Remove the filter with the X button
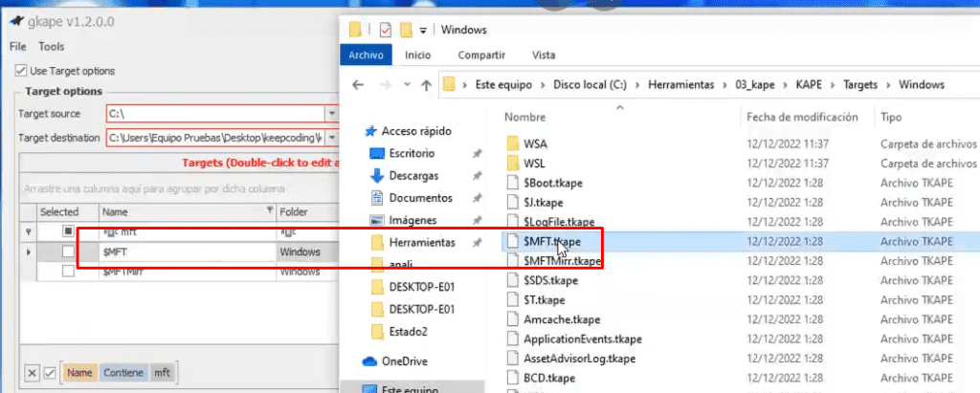The width and height of the screenshot is (980, 393). pos(32,373)
